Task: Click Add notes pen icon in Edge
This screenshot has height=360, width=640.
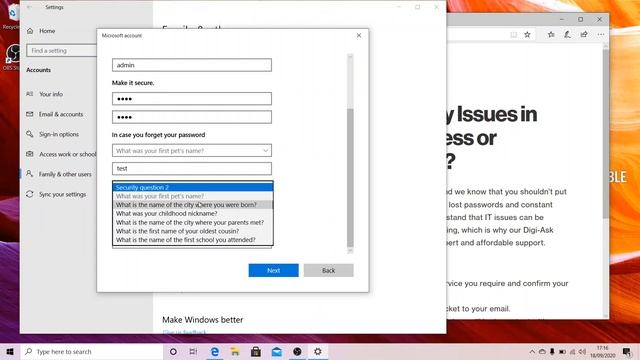Action: pyautogui.click(x=567, y=35)
